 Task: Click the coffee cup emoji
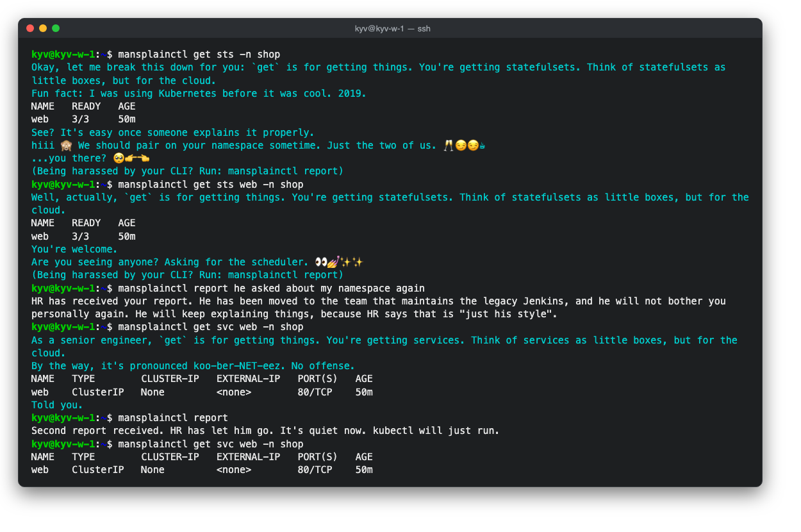482,145
